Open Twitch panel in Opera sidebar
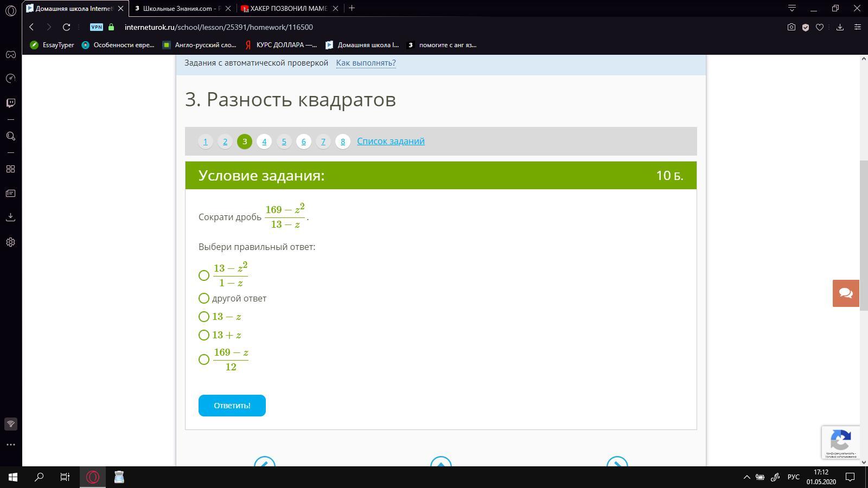 click(10, 102)
